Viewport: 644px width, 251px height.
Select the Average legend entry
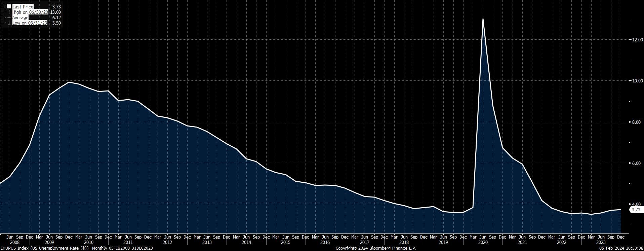(20, 17)
